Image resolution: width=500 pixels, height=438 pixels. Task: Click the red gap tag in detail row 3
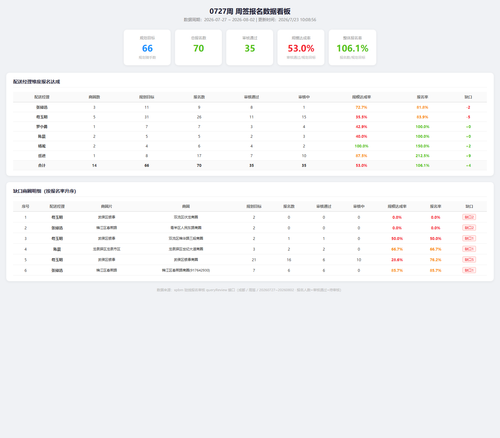[469, 238]
